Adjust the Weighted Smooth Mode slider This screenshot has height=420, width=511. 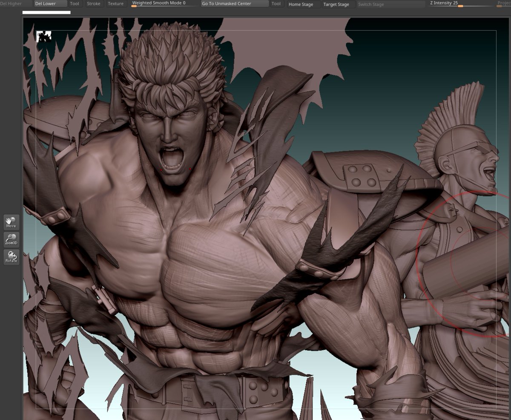point(164,3)
